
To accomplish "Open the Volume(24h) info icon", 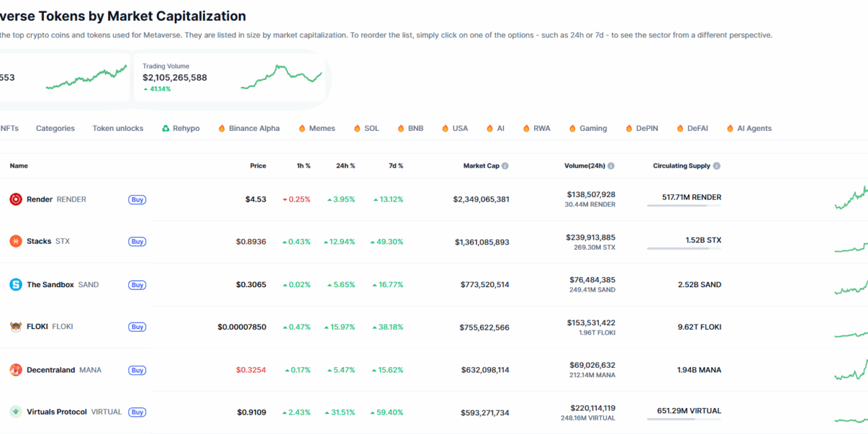I will (611, 166).
